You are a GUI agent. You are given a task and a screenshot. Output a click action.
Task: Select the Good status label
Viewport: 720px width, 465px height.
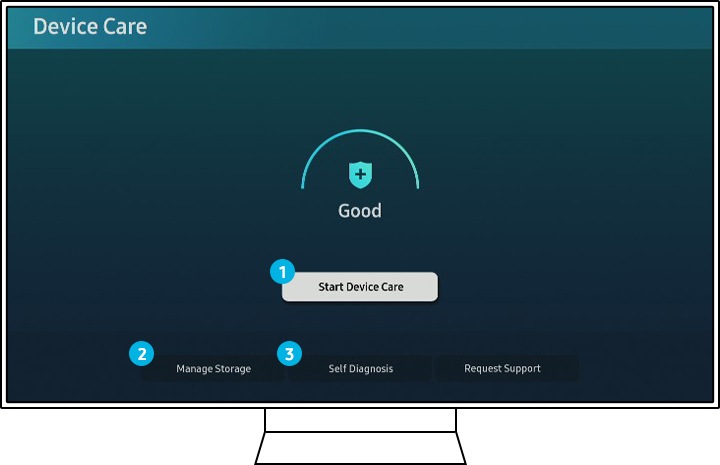[360, 211]
